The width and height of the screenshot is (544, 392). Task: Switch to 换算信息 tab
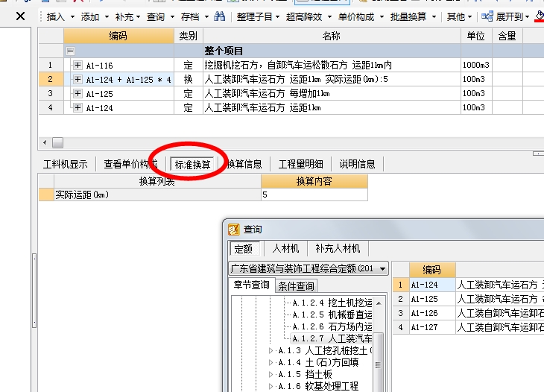pyautogui.click(x=244, y=164)
